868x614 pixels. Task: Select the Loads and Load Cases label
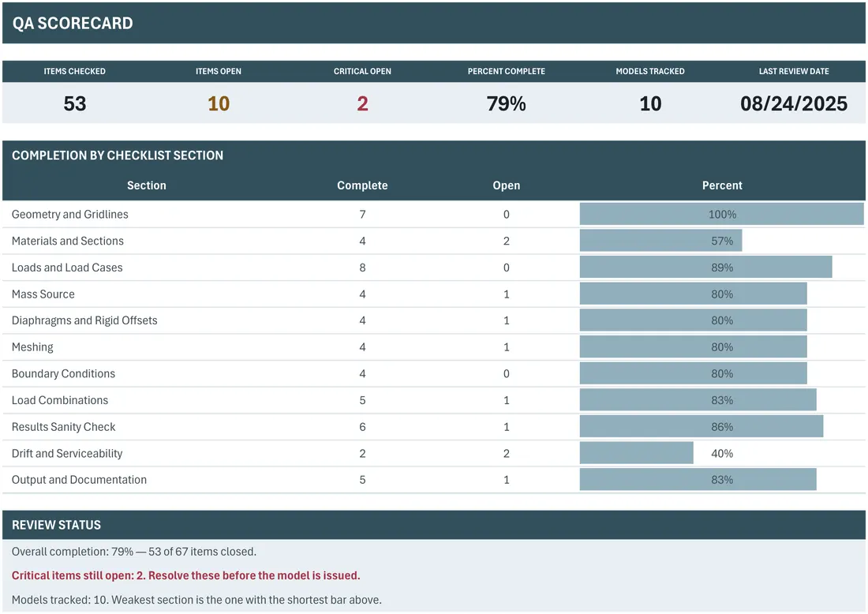click(67, 268)
